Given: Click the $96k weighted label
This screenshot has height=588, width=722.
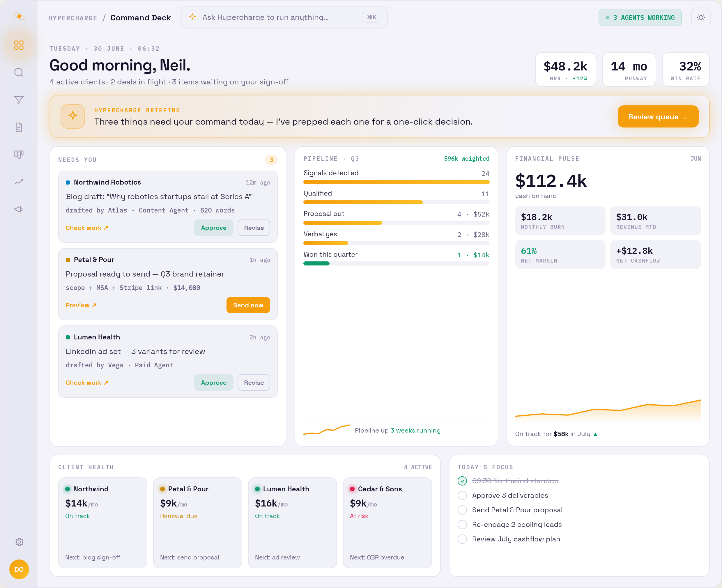Looking at the screenshot, I should pyautogui.click(x=467, y=159).
